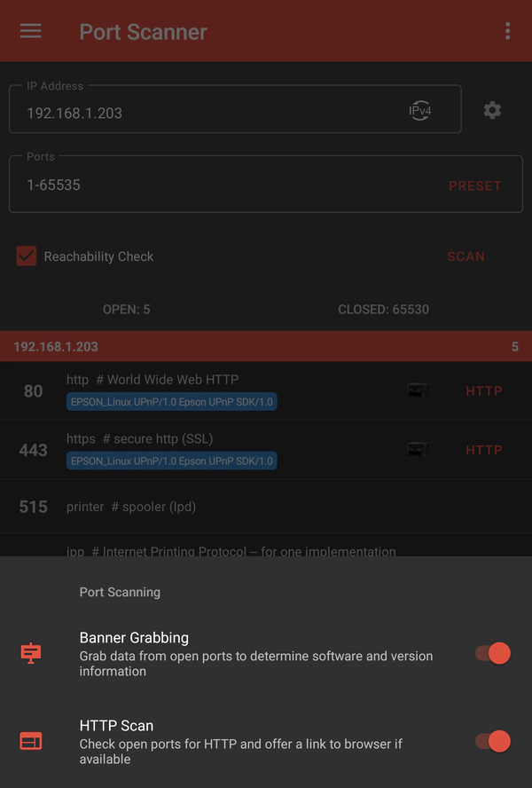Select the port 515 printer row
The image size is (532, 788).
pyautogui.click(x=266, y=507)
